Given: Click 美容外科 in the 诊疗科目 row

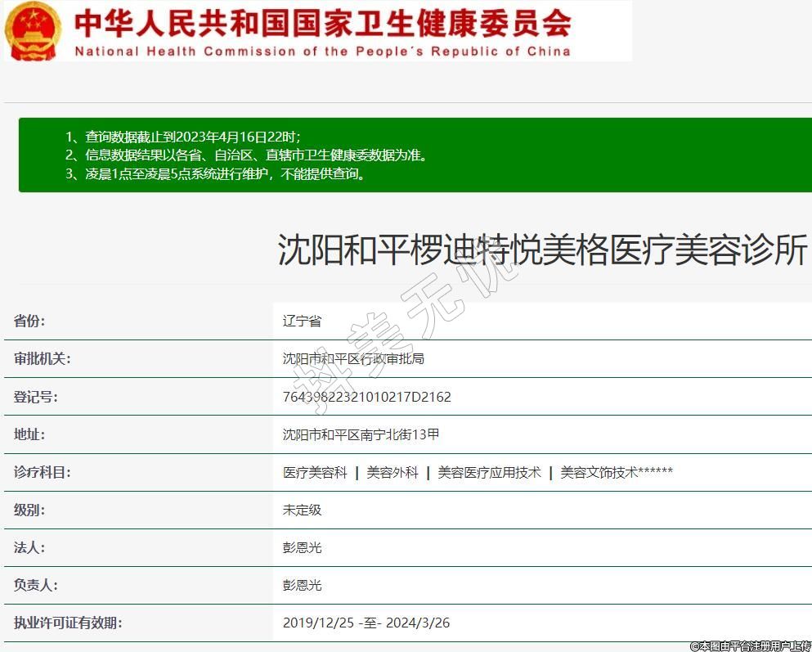Looking at the screenshot, I should [392, 472].
